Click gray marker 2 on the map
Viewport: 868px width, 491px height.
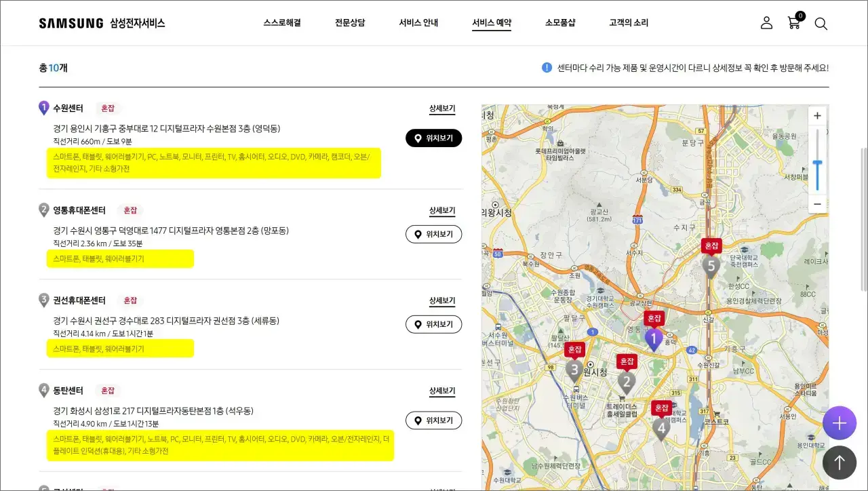(x=627, y=383)
